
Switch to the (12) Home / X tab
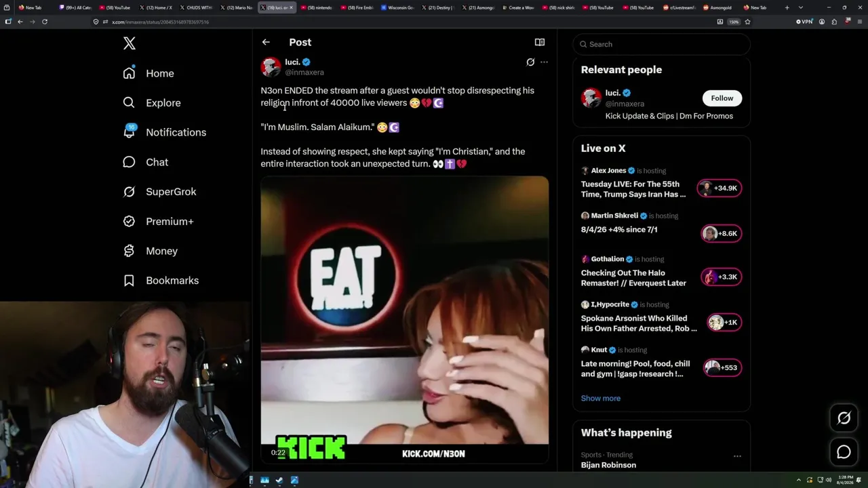[x=155, y=7]
